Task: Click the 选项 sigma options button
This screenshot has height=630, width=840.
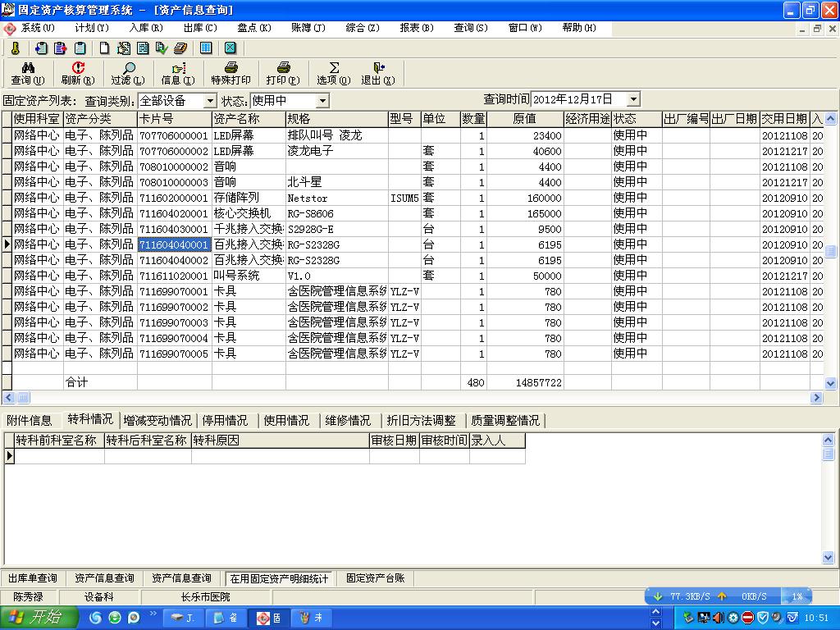Action: point(334,73)
